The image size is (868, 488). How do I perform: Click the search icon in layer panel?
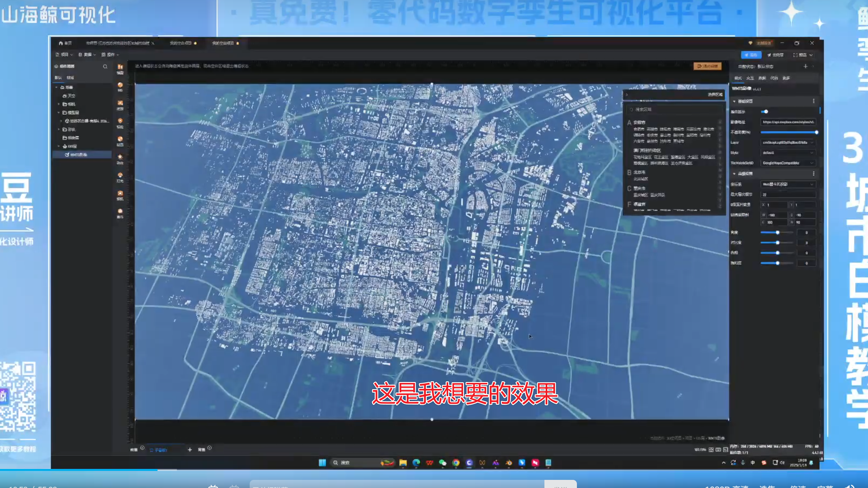click(x=105, y=67)
